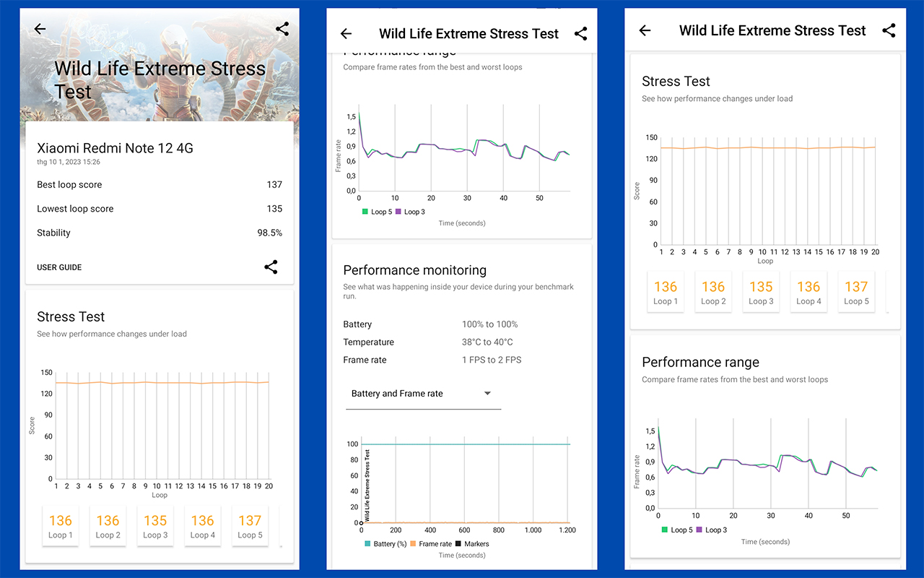Click the Frame rate value 1 FPS to 2 FPS
924x578 pixels.
point(492,360)
